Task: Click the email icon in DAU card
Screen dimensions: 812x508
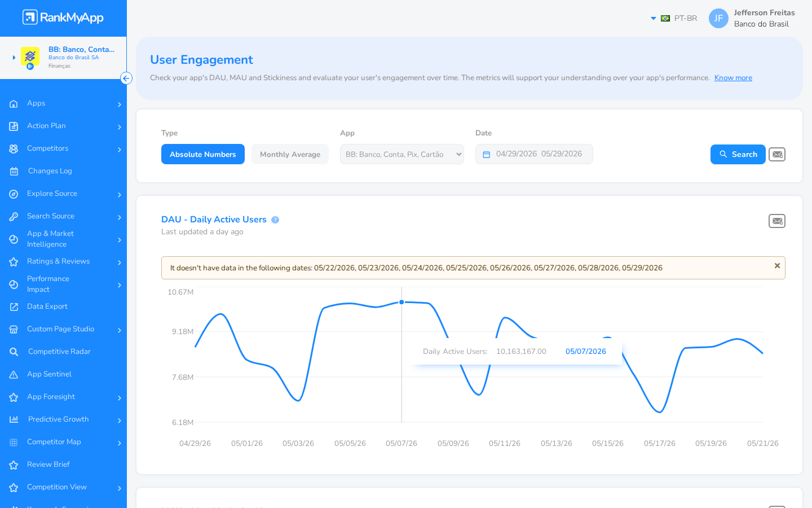Action: click(777, 221)
